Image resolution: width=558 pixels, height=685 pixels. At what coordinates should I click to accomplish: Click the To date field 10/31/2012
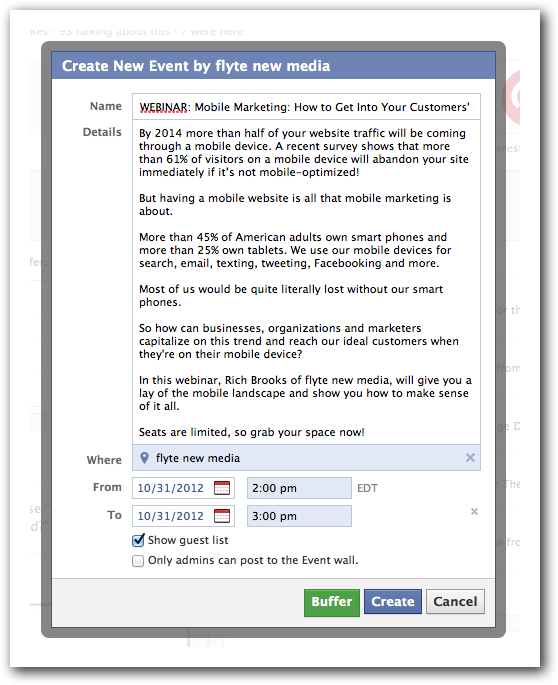184,516
